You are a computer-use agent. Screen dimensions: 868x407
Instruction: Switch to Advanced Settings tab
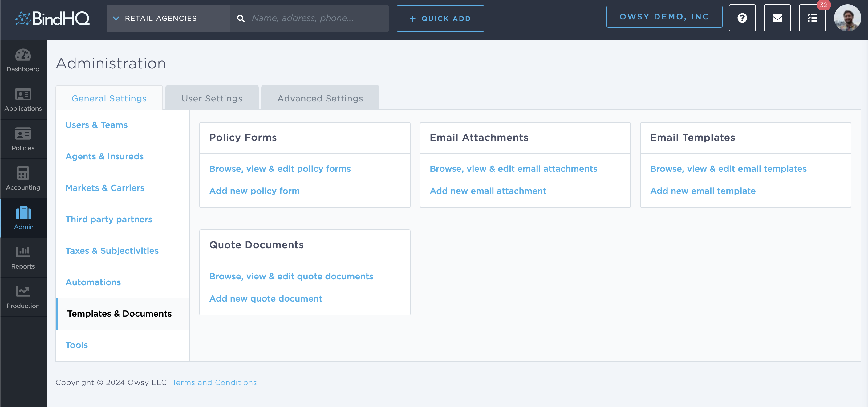tap(320, 98)
